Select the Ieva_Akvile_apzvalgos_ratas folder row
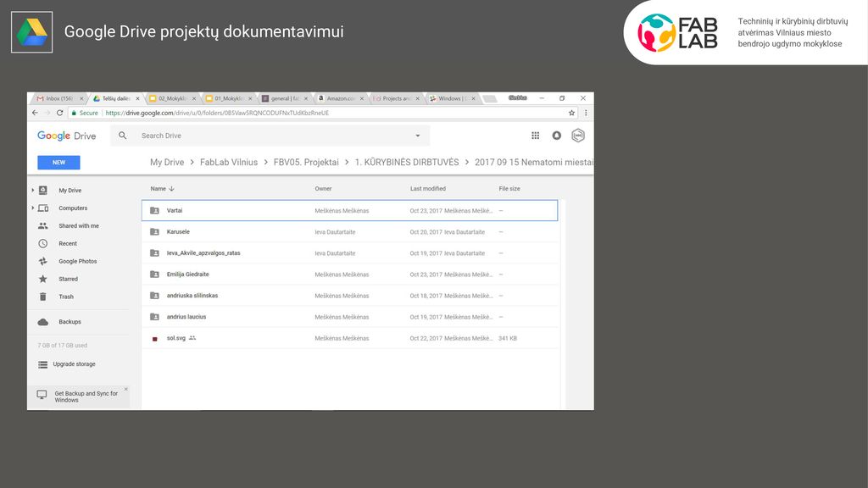 (350, 253)
